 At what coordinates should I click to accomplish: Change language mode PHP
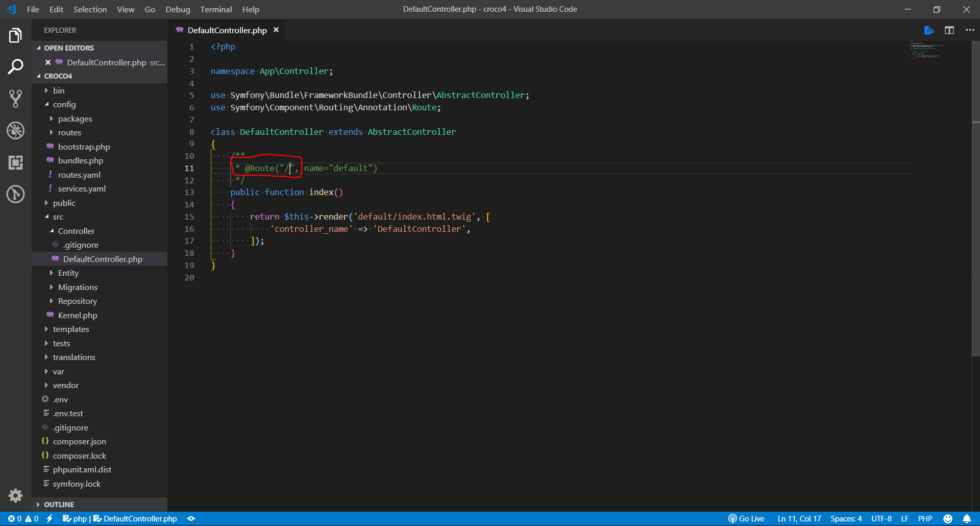[925, 519]
